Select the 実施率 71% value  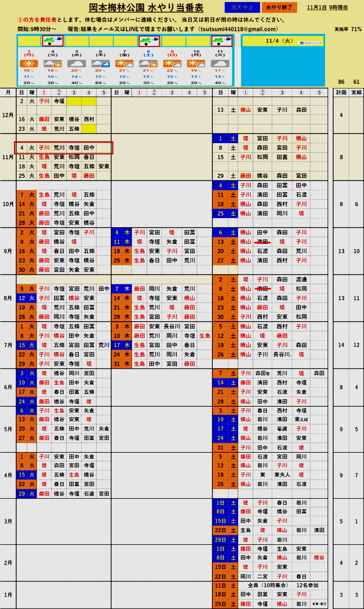[x=348, y=29]
